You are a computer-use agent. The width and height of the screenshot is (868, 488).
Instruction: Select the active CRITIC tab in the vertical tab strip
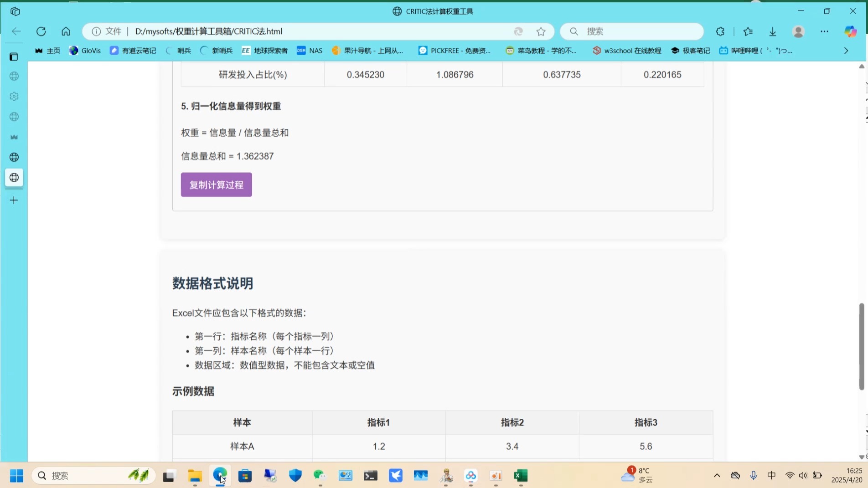pyautogui.click(x=14, y=177)
